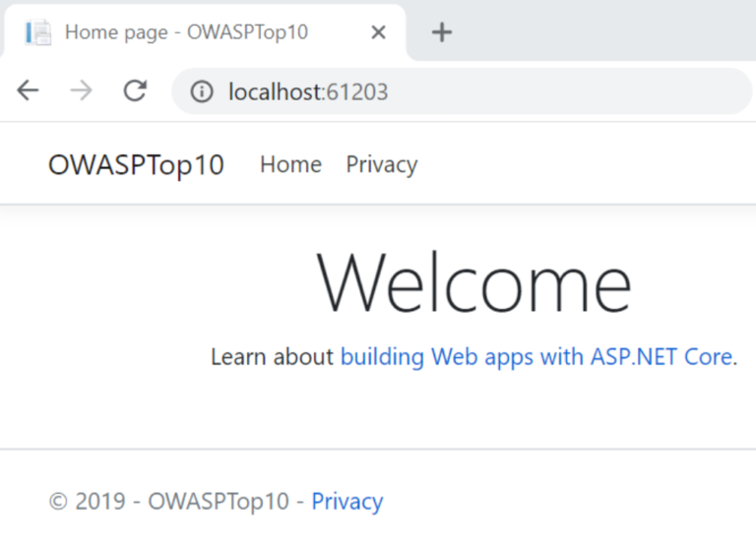The image size is (756, 541).
Task: Click the page favicon in the tab
Action: pyautogui.click(x=39, y=32)
